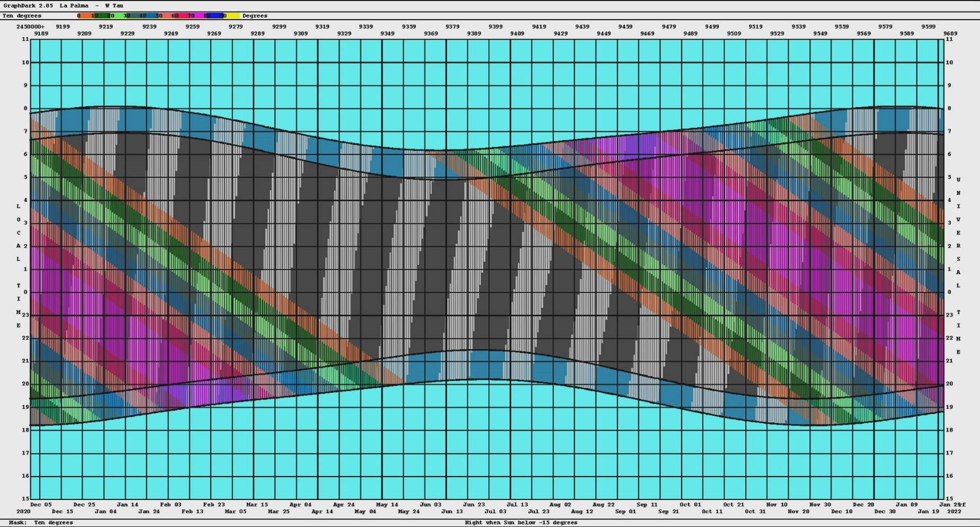Select the 'Mar 15' date axis label
The height and width of the screenshot is (527, 980).
(x=257, y=505)
